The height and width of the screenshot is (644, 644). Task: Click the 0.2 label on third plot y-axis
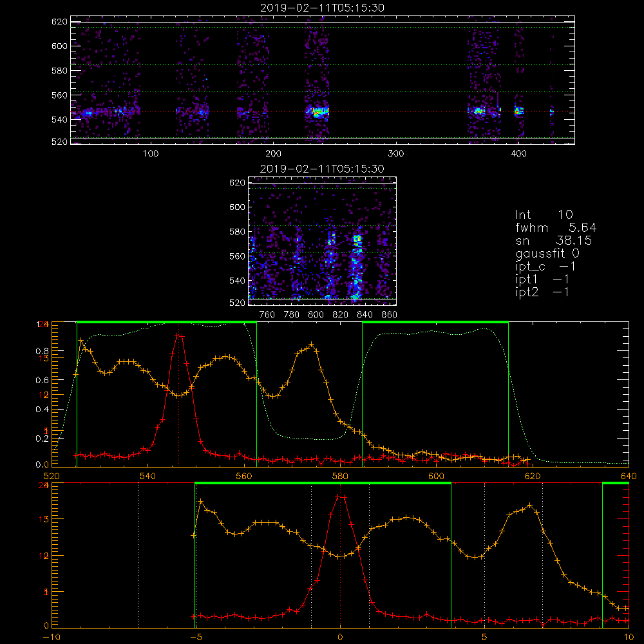(x=42, y=438)
